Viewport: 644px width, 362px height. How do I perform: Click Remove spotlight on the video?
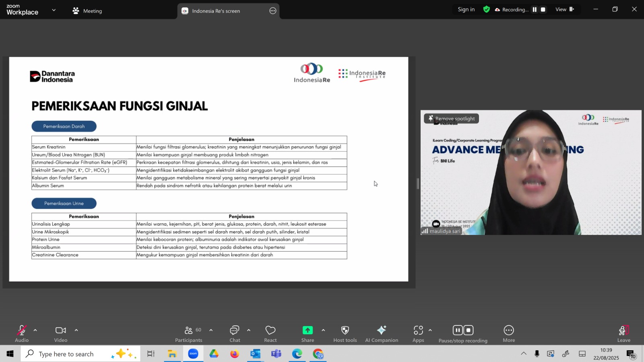coord(451,119)
